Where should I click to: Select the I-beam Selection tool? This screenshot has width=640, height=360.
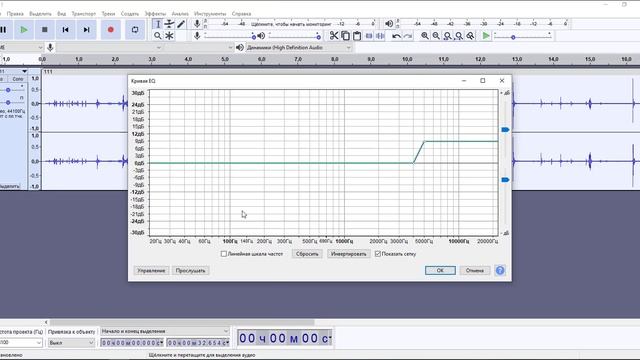pyautogui.click(x=158, y=24)
